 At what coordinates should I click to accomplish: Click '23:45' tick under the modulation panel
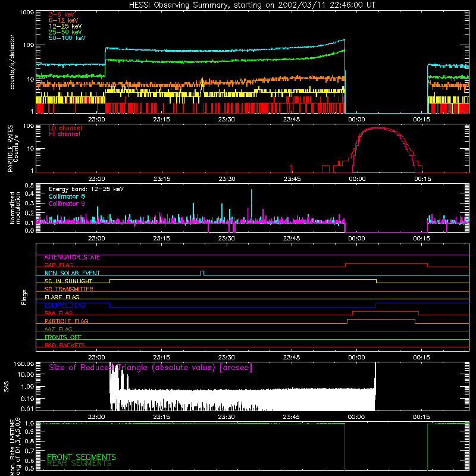pos(292,239)
